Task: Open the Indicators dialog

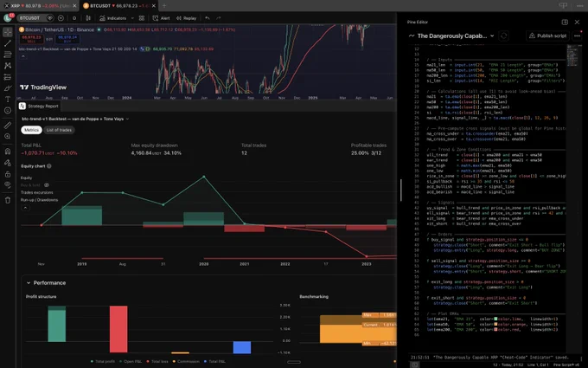Action: 113,18
